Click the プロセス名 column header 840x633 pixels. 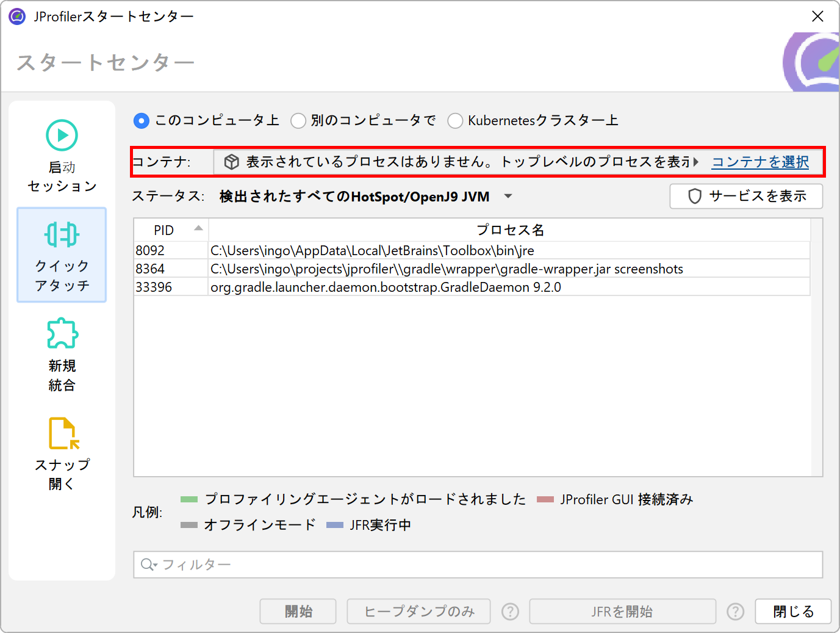(509, 230)
